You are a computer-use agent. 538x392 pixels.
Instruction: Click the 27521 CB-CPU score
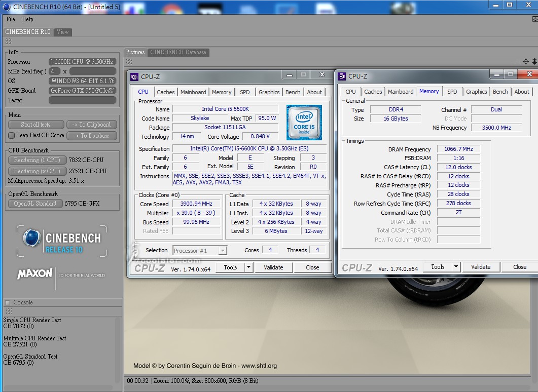click(x=88, y=171)
